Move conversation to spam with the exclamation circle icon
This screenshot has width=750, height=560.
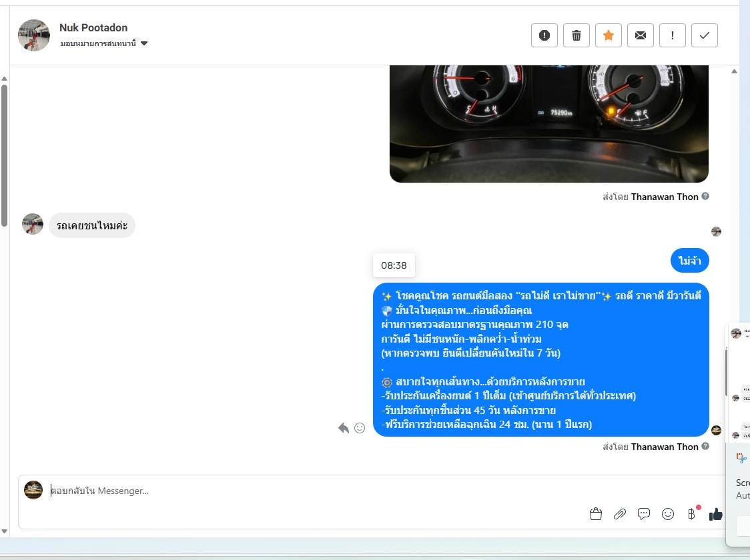(544, 35)
